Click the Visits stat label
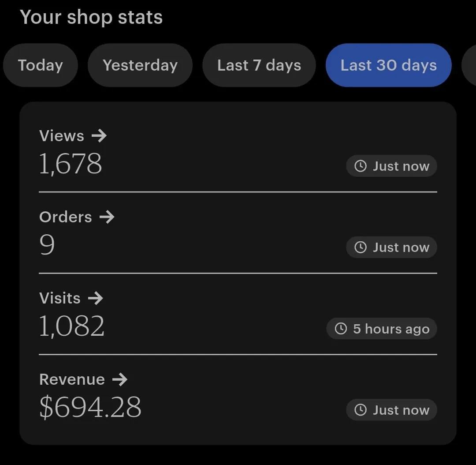 (x=60, y=298)
